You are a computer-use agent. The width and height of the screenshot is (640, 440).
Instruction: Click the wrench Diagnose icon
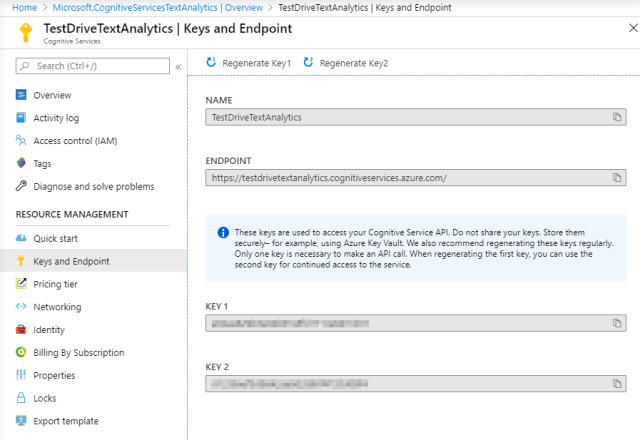coord(21,186)
